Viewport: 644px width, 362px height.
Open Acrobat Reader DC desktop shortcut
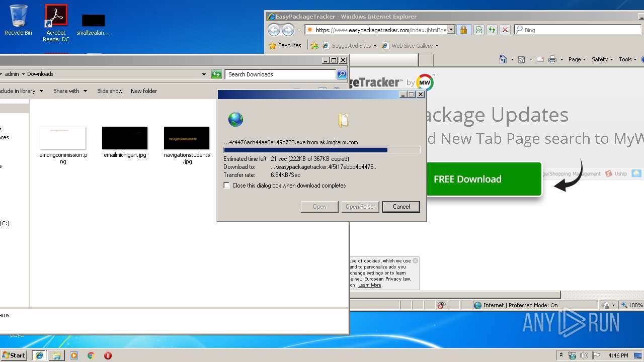(56, 23)
